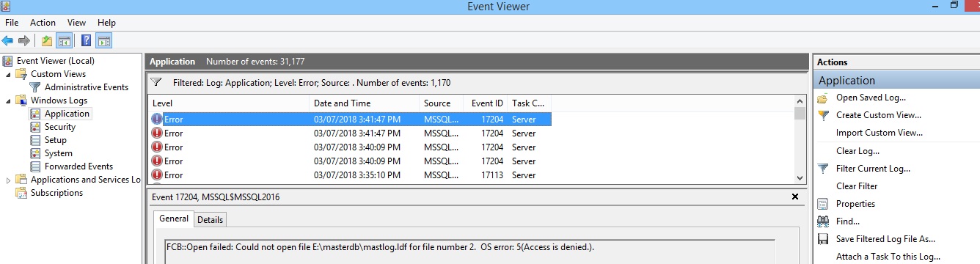Select the Security log
Screen dimensions: 980x264
tap(60, 127)
